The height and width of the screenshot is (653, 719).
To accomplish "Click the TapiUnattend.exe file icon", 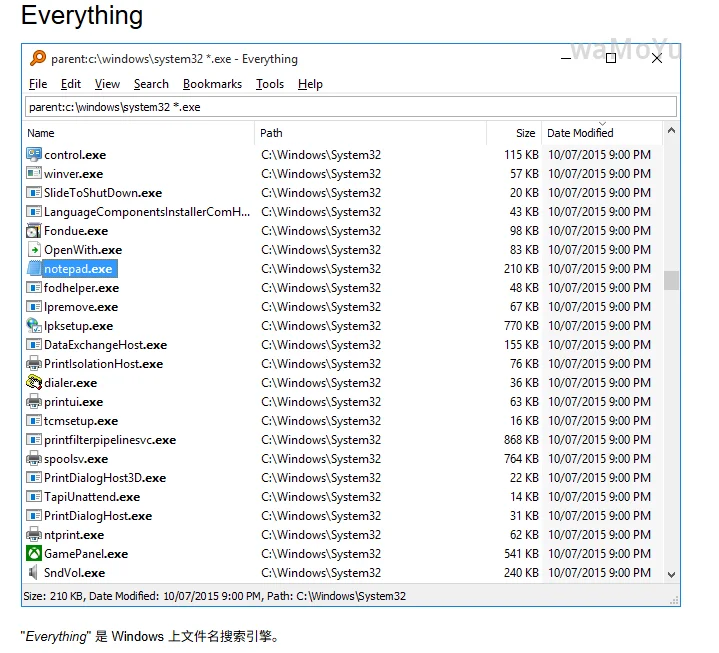I will (x=34, y=497).
